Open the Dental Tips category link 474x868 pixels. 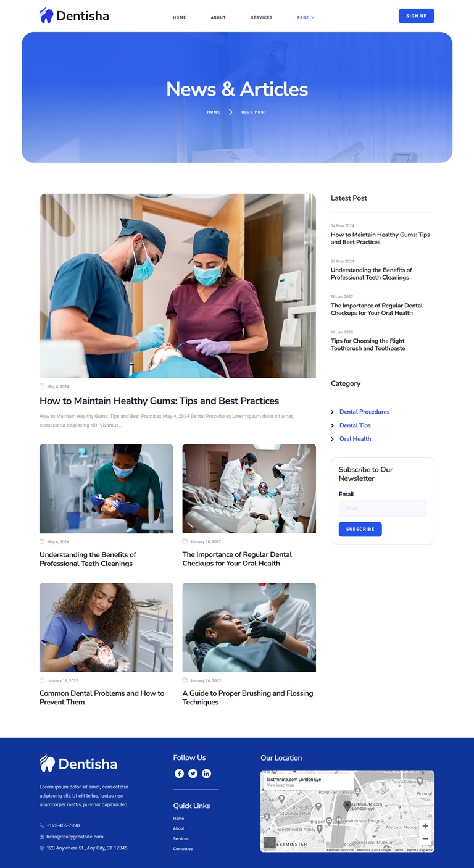coord(355,425)
